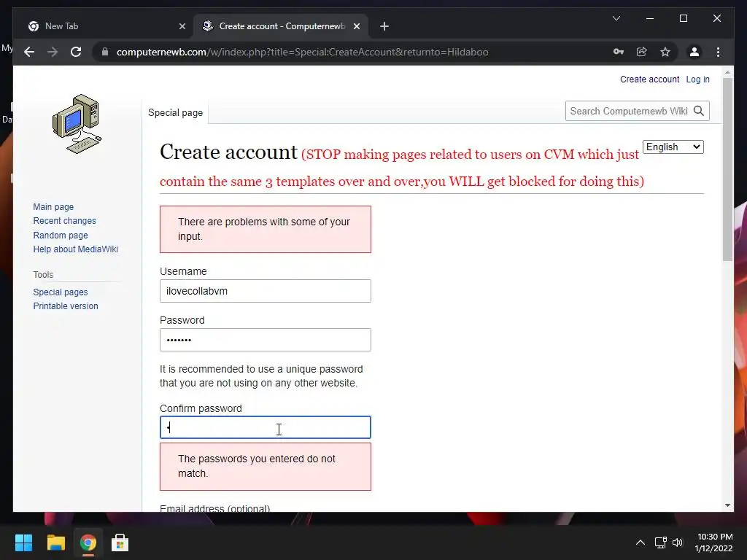Click the Confirm password field
The image size is (747, 560).
[266, 427]
